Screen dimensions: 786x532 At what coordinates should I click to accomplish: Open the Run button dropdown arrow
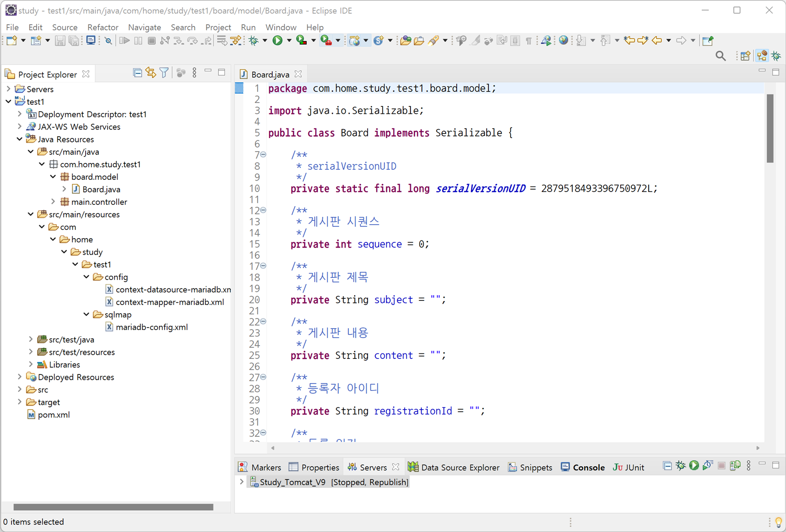pos(289,41)
